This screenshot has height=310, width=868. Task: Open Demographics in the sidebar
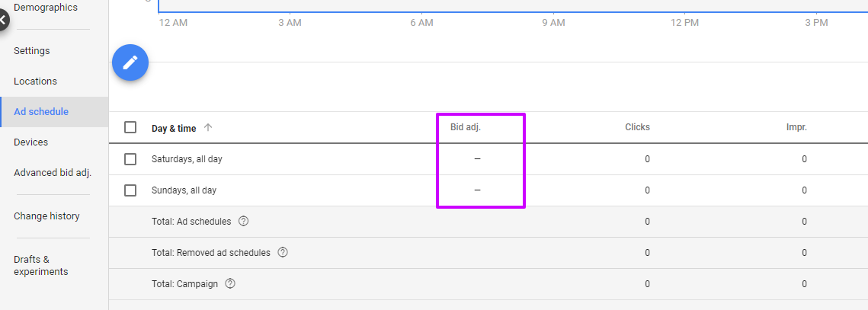coord(46,8)
